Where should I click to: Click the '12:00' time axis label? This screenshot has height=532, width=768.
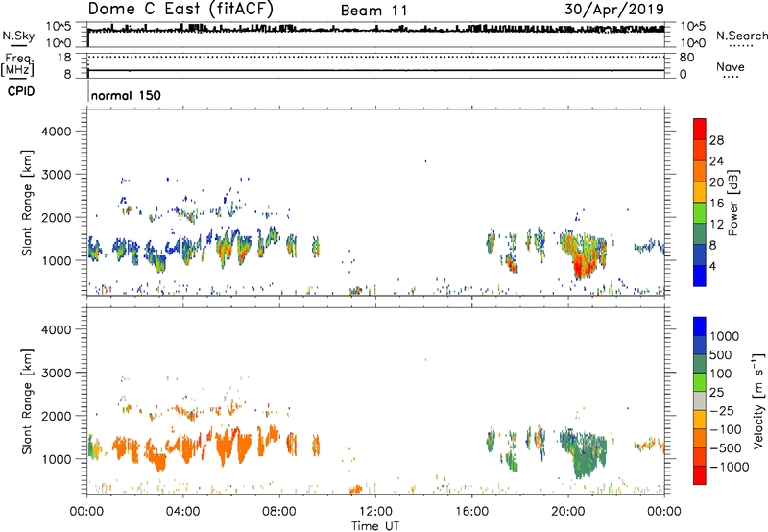point(375,512)
